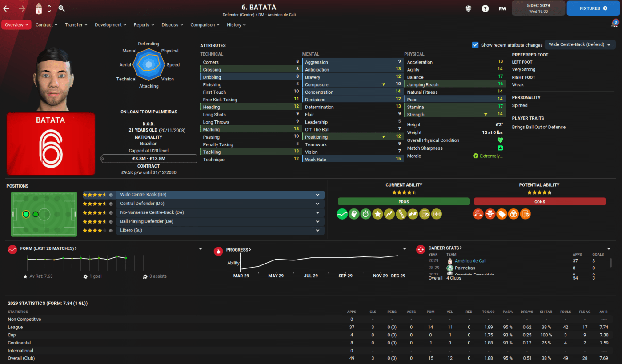Click the blue Fixtures button
622x364 pixels.
(x=593, y=8)
